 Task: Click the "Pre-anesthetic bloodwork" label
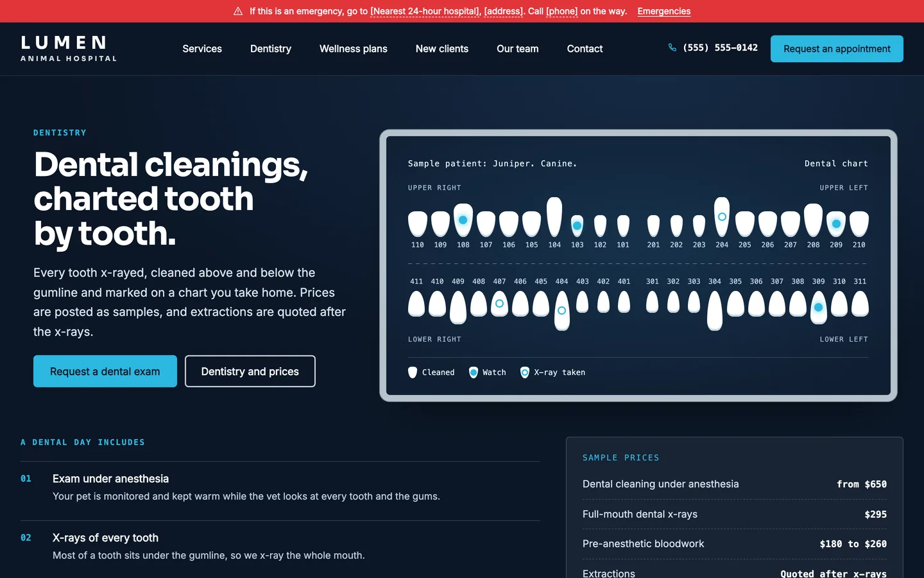[x=643, y=544]
